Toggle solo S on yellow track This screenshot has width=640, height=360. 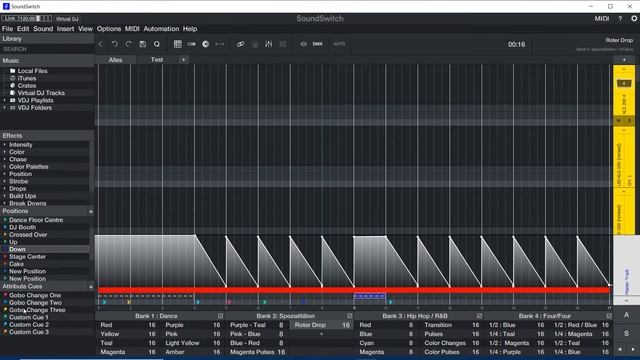tap(629, 120)
